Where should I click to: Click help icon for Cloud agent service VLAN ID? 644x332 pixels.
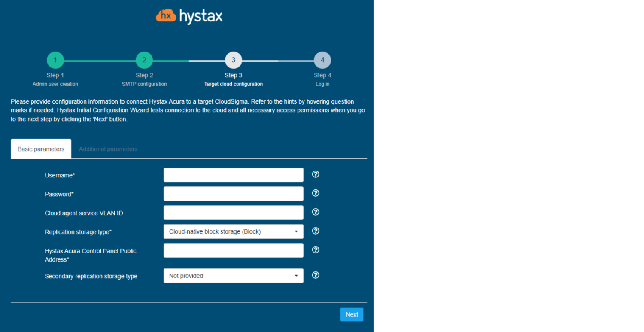(316, 212)
